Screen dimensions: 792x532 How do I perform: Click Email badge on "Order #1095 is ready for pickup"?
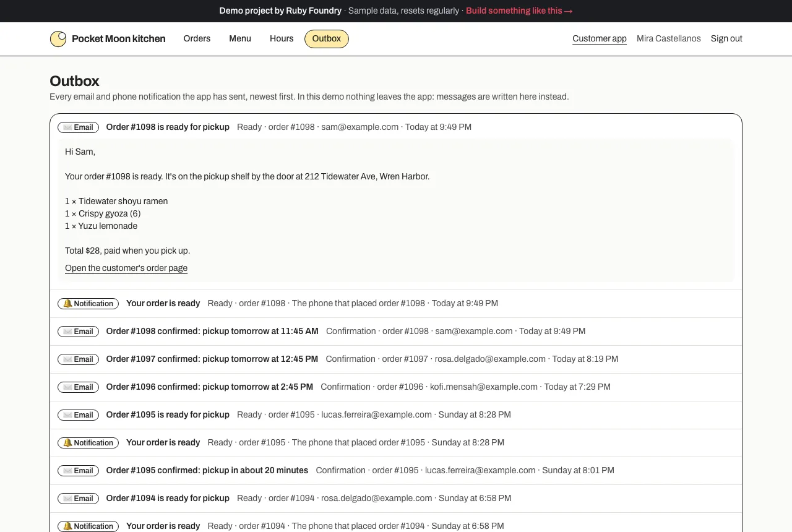[79, 415]
